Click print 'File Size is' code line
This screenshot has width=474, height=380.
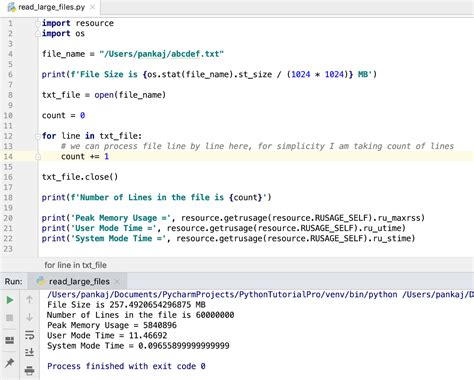click(x=209, y=74)
